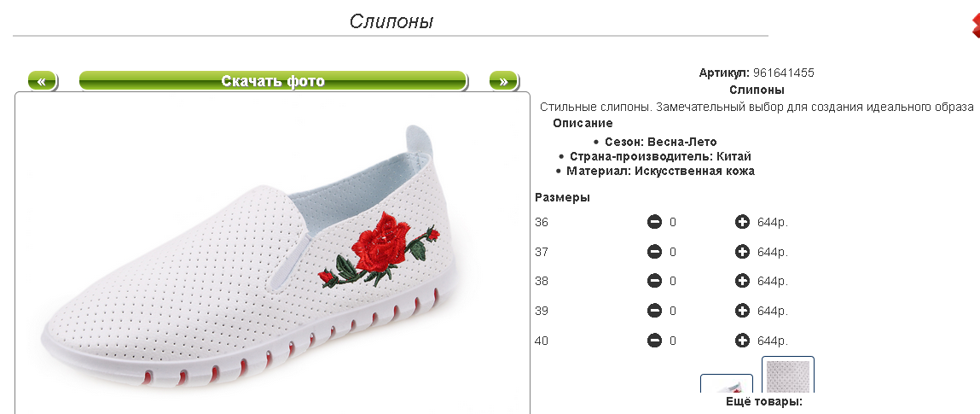The height and width of the screenshot is (414, 980).
Task: Click the plus icon for size 38
Action: (742, 282)
